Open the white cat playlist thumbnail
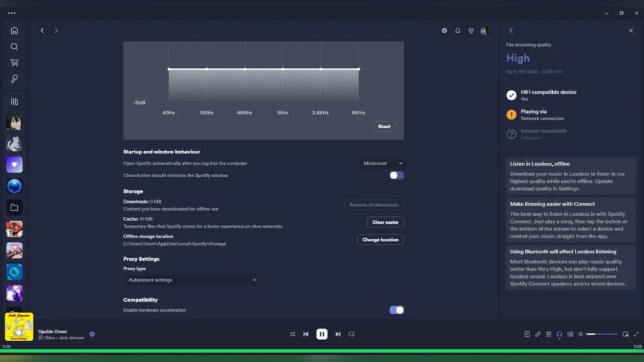This screenshot has height=362, width=644. [x=14, y=143]
